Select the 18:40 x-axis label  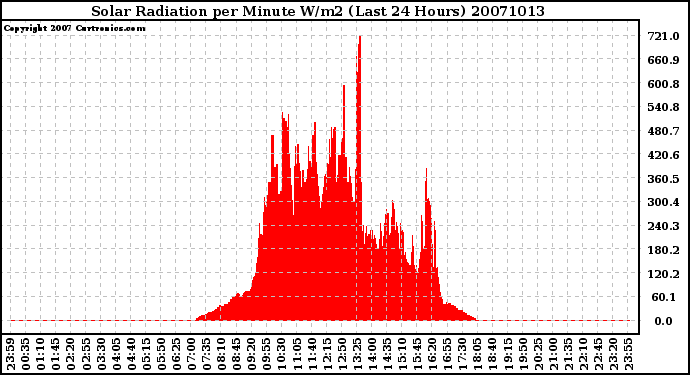pos(492,354)
